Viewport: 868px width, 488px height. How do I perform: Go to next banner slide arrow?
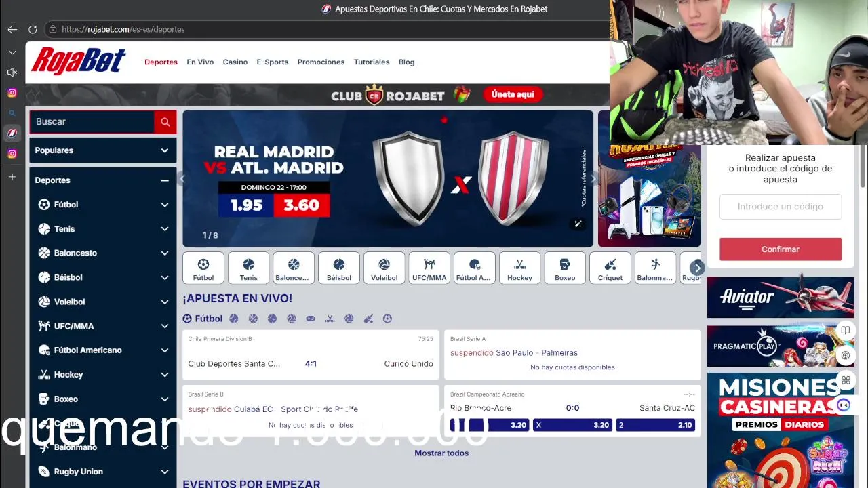coord(593,179)
